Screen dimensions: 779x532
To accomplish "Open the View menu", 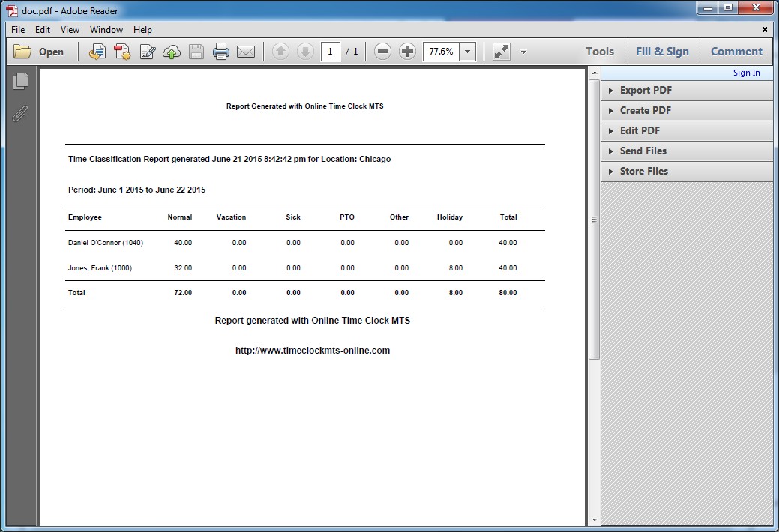I will click(70, 30).
